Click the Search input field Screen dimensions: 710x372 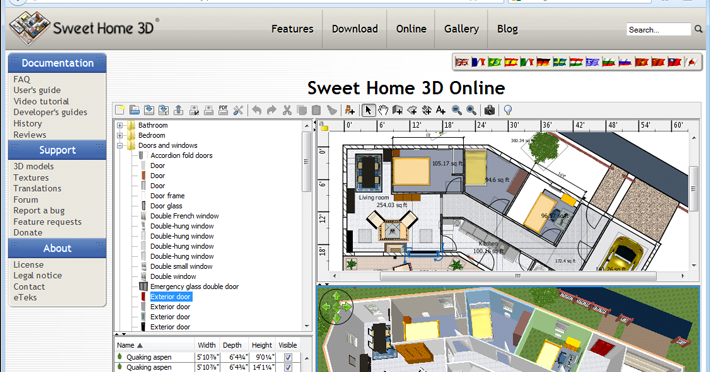659,29
